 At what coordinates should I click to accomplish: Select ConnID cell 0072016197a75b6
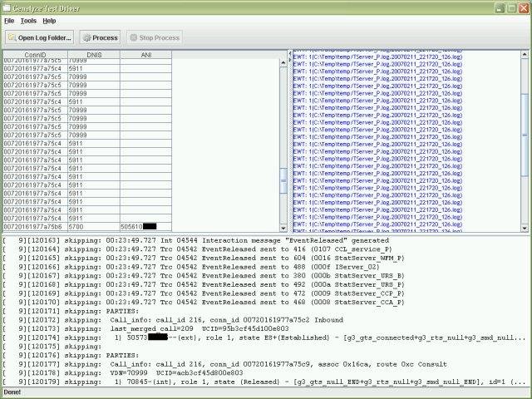tap(35, 227)
